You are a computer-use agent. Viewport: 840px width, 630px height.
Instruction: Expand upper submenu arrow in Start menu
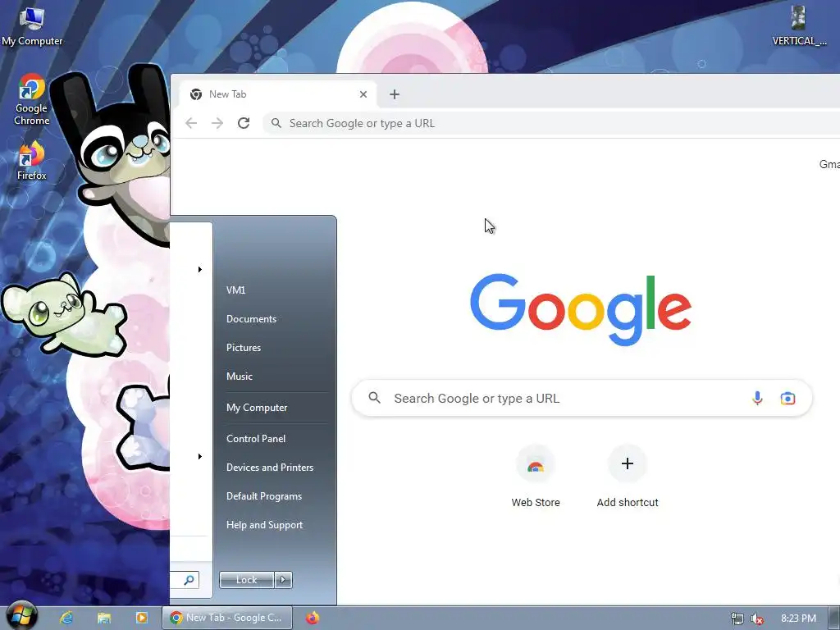coord(200,269)
